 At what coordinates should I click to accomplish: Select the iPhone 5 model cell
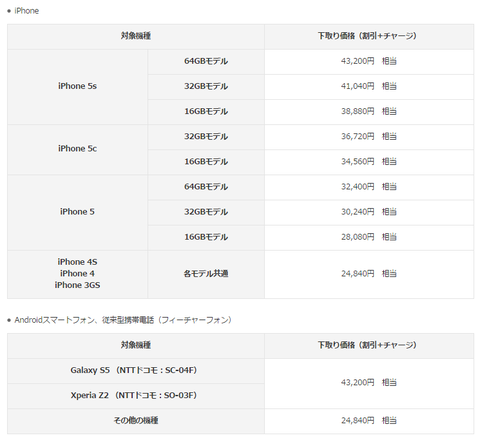tap(77, 212)
